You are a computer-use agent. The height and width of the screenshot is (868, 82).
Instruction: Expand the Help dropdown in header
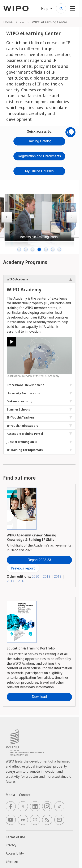[x=47, y=8]
